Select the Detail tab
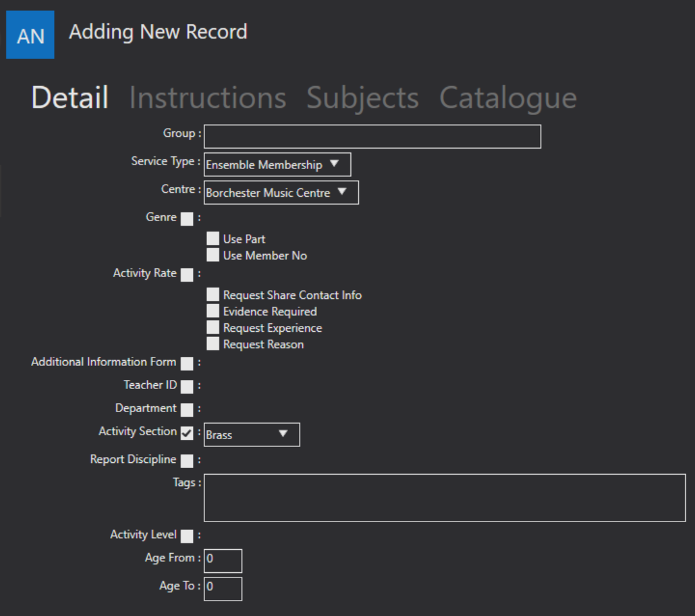Viewport: 695px width, 616px height. tap(70, 98)
